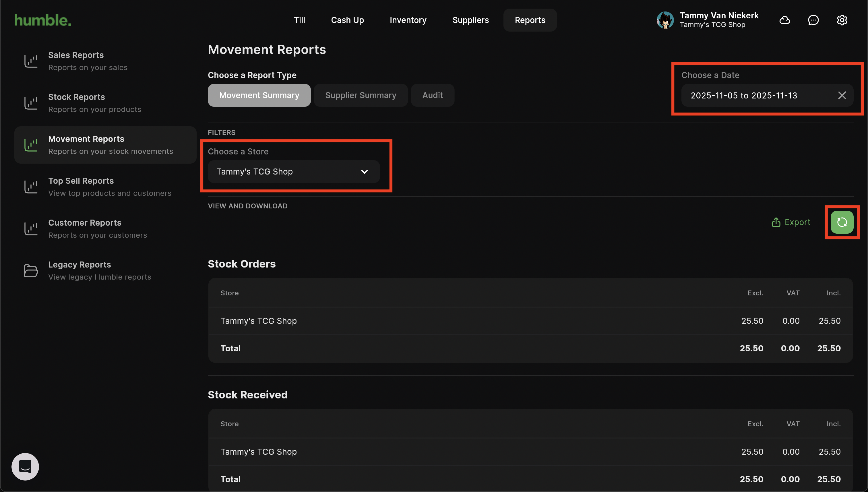The image size is (868, 492).
Task: Click the support chat bubble launcher
Action: point(25,466)
